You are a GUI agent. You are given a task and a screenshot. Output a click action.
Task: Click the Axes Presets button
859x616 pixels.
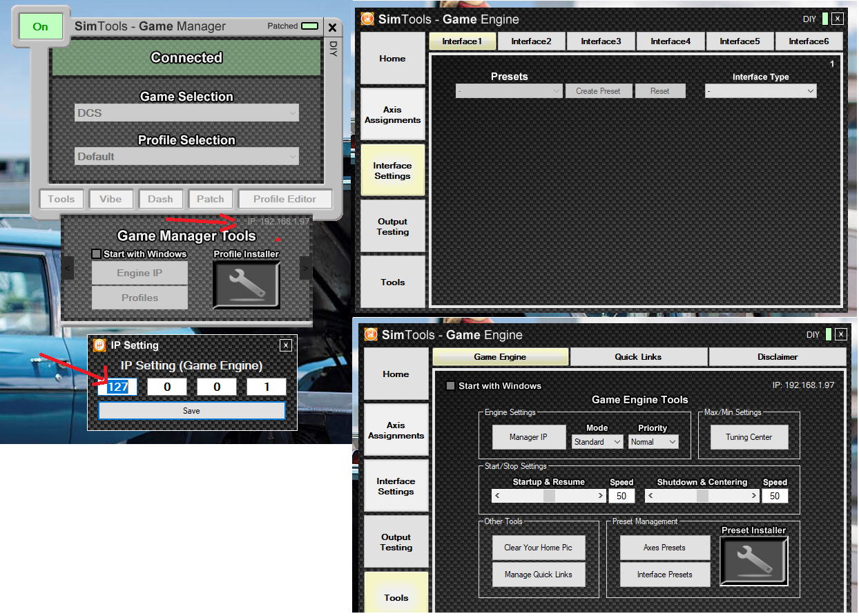664,548
